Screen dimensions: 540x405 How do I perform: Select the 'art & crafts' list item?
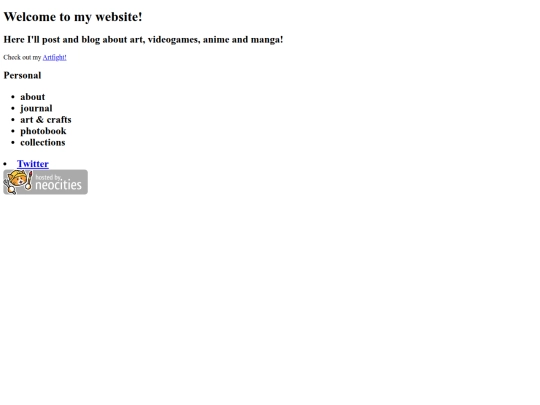pyautogui.click(x=46, y=120)
